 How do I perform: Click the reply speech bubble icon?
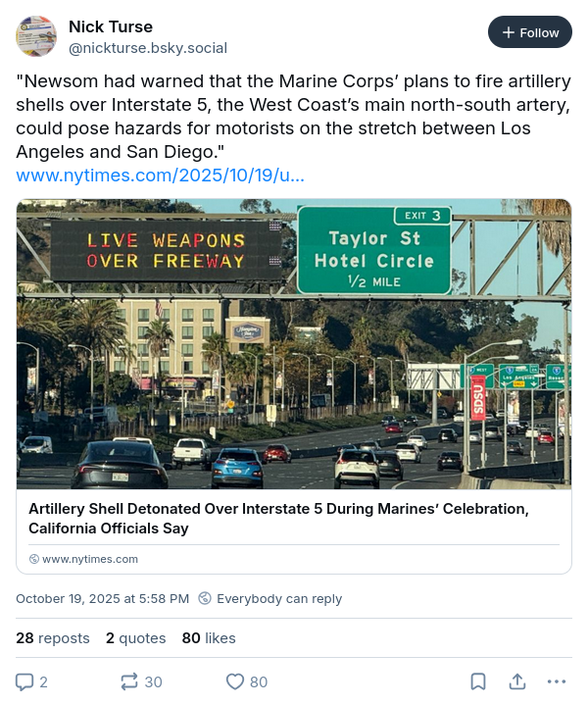tap(25, 681)
